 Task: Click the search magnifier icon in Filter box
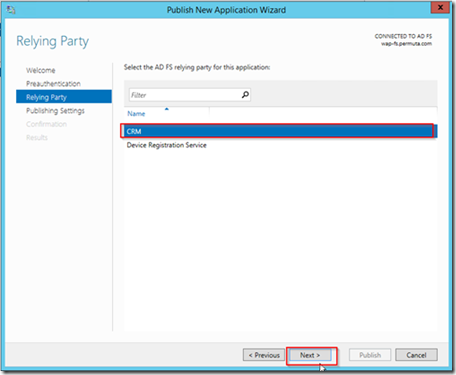(x=245, y=95)
